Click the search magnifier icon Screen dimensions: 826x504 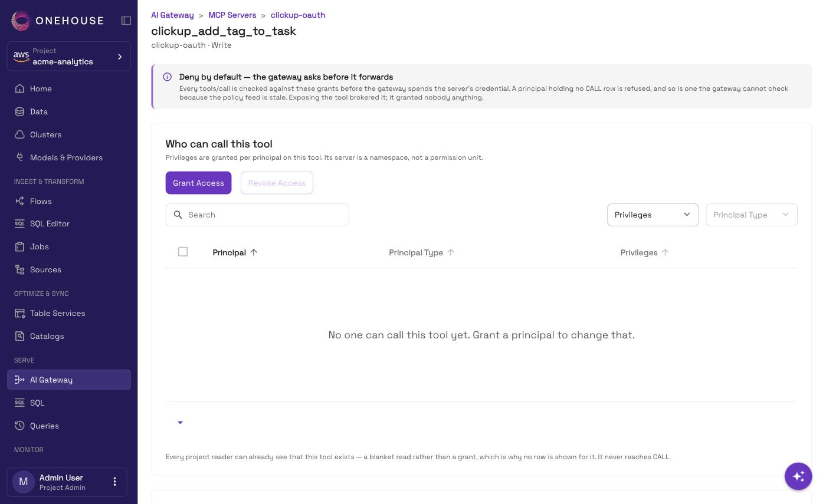pyautogui.click(x=178, y=215)
